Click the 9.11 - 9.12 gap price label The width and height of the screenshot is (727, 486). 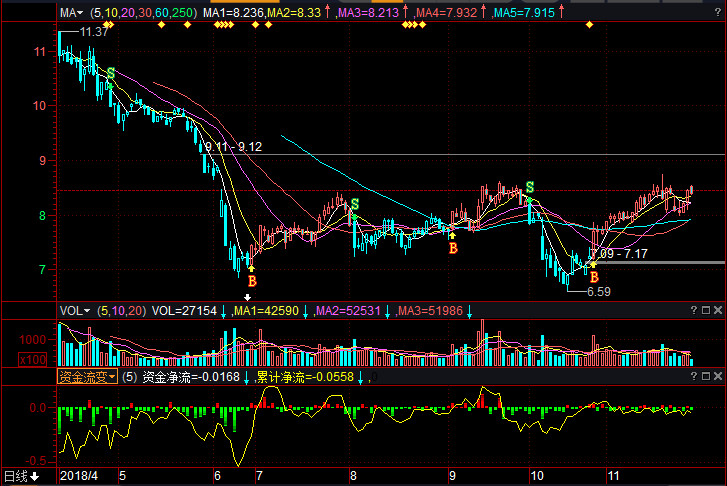pos(233,146)
